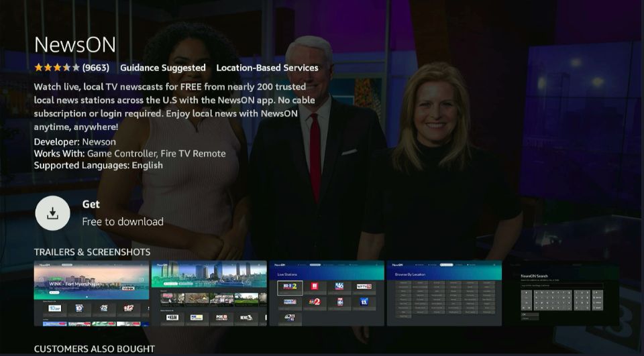Select the TRAILERS & SCREENSHOTS heading
644x356 pixels.
[93, 252]
